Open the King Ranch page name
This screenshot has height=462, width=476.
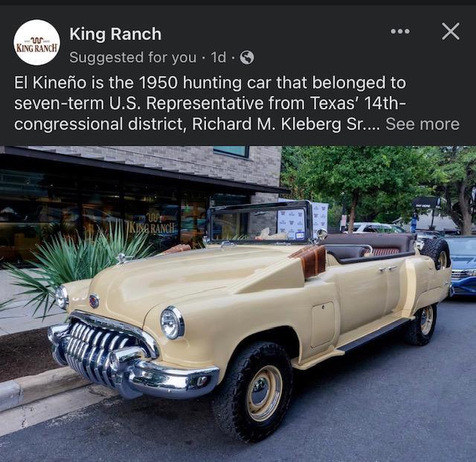pyautogui.click(x=115, y=33)
